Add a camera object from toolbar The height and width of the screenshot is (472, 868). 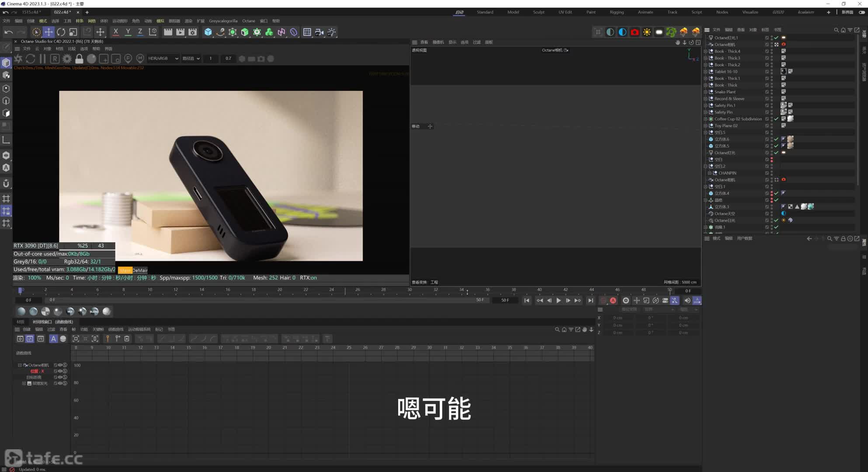point(319,32)
